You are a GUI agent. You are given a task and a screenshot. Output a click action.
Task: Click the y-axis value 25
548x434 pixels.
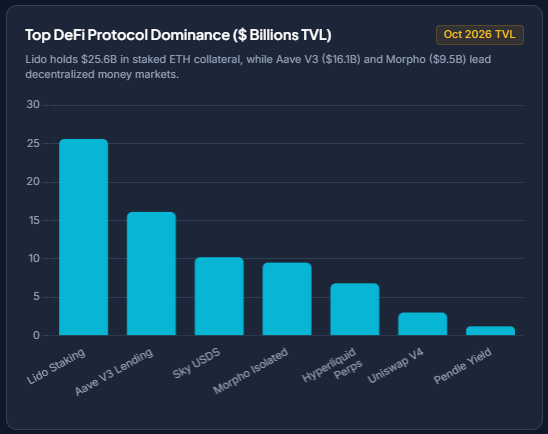33,143
